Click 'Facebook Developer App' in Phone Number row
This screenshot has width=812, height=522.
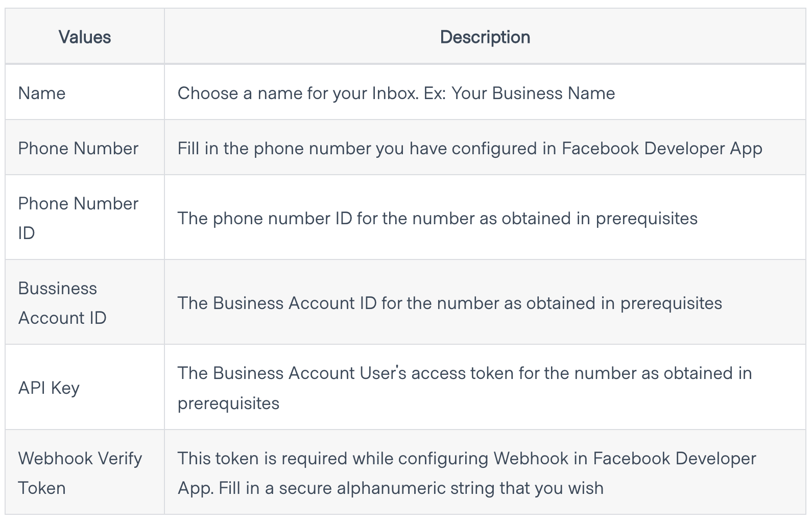(x=662, y=148)
